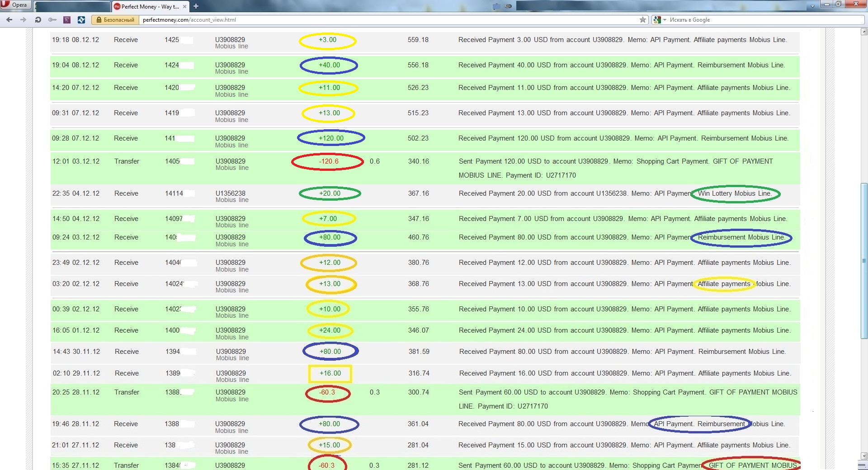Focus the Искать в Google search field
Image resolution: width=868 pixels, height=470 pixels.
point(765,20)
